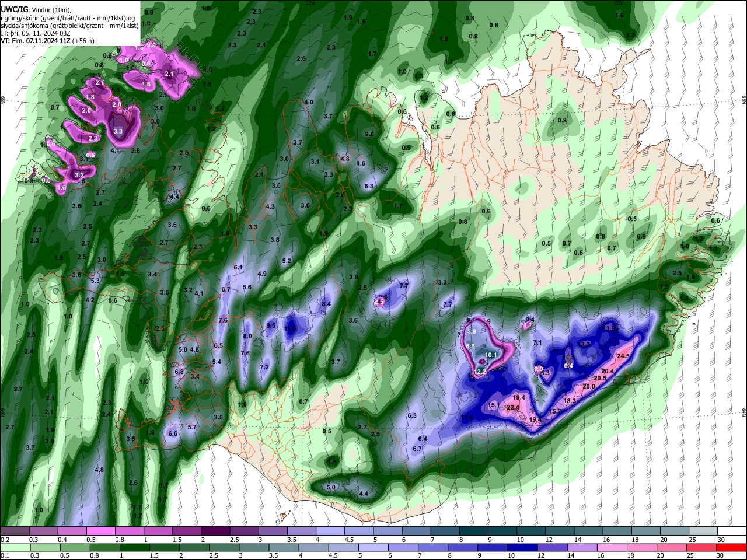Click the 4.9 precipitation value
747x560 pixels.
coord(262,274)
